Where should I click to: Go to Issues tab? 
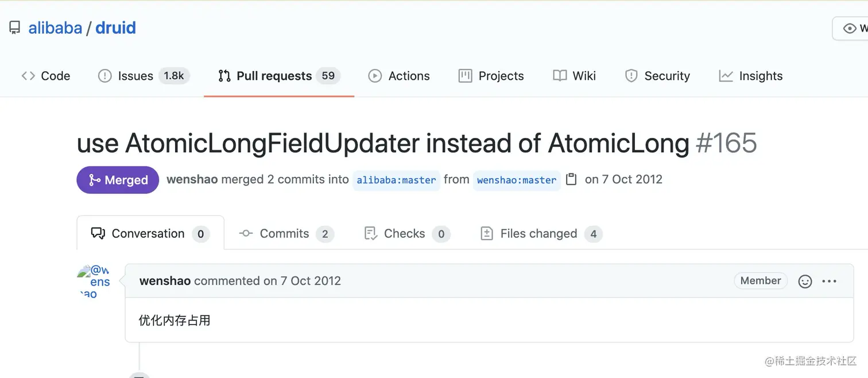click(144, 76)
